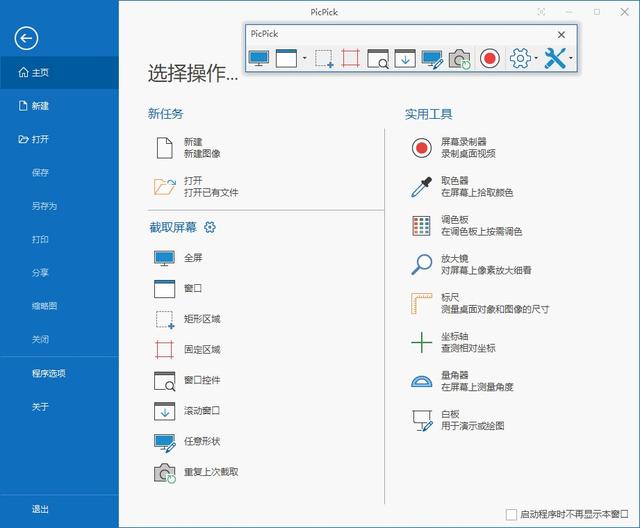Click the 固定区域 red frame icon

point(164,350)
